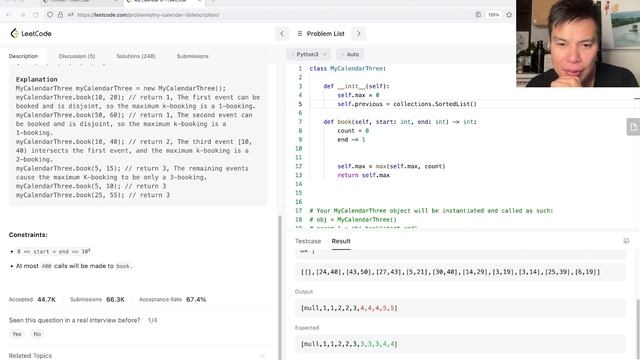This screenshot has height=360, width=640.
Task: Click the lock icon in address bar
Action: coord(60,15)
